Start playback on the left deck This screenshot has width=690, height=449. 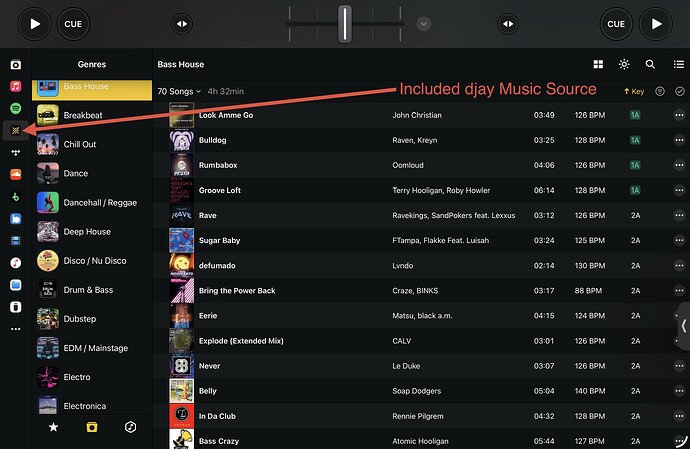point(34,24)
